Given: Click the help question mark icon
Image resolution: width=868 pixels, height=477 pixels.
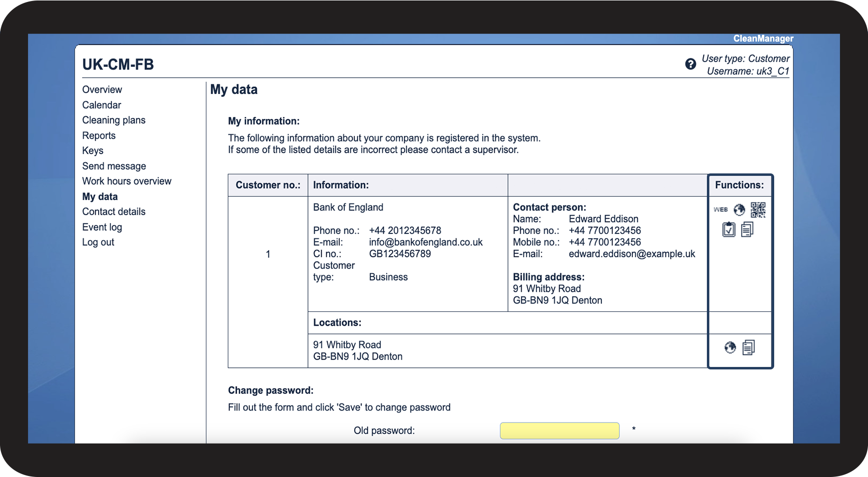Looking at the screenshot, I should tap(691, 64).
